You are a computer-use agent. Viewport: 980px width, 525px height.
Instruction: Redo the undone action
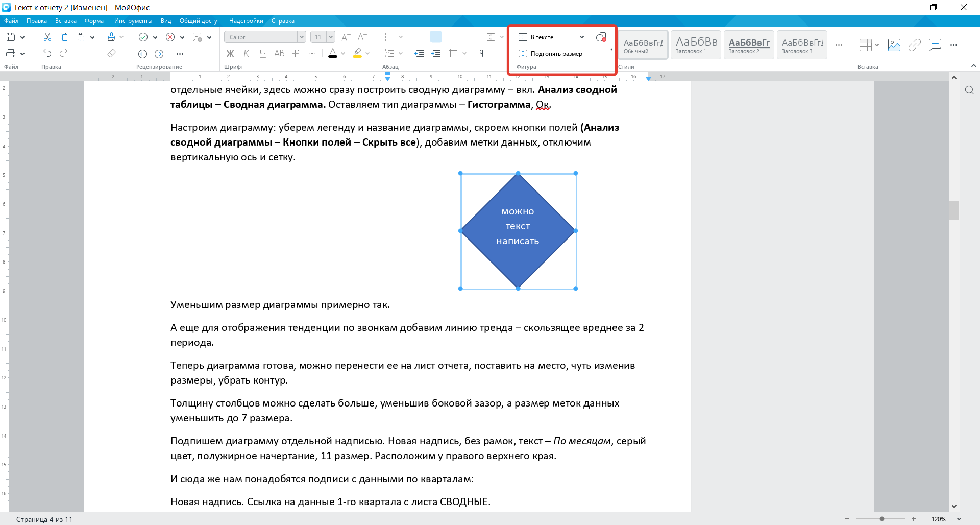(x=64, y=53)
